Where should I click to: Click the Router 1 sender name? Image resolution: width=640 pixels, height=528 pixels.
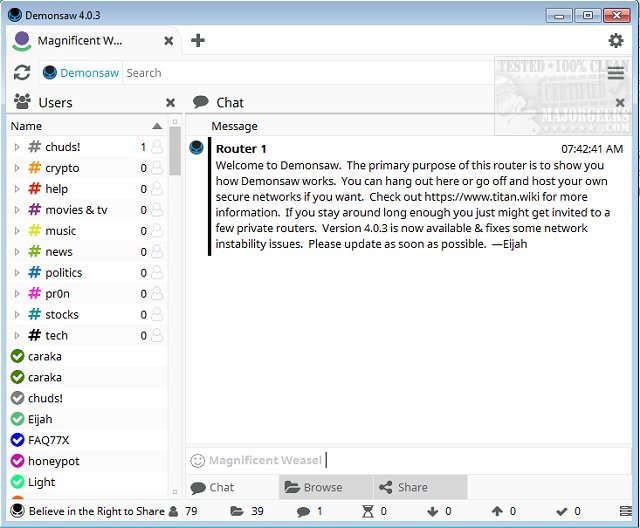point(241,149)
